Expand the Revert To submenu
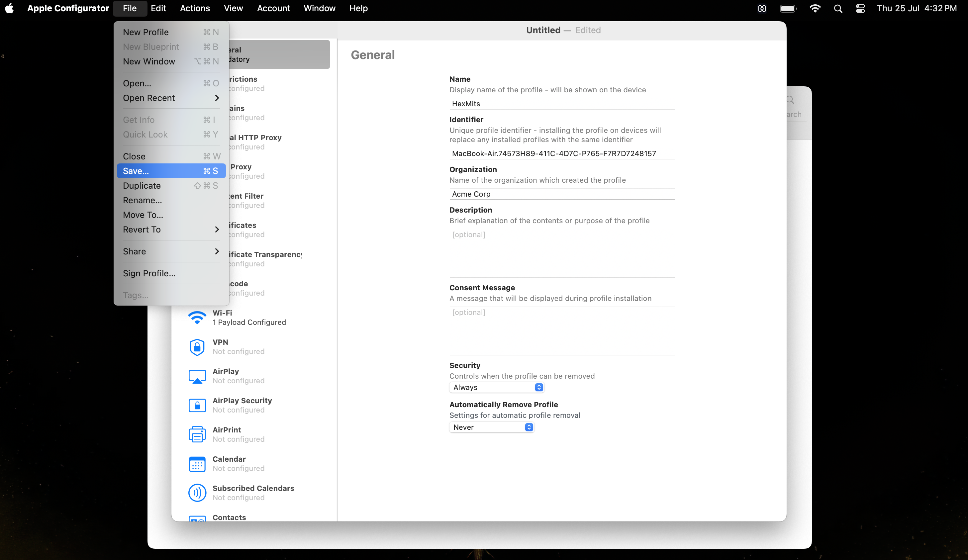Viewport: 968px width, 560px height. [171, 229]
